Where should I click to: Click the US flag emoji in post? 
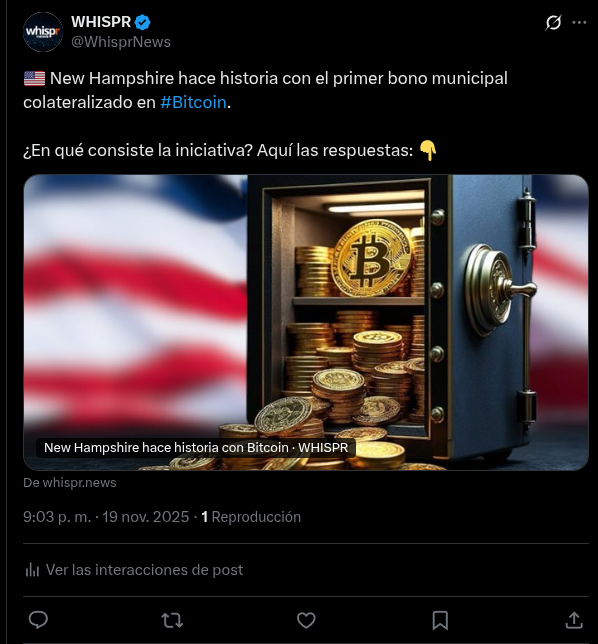pyautogui.click(x=34, y=78)
